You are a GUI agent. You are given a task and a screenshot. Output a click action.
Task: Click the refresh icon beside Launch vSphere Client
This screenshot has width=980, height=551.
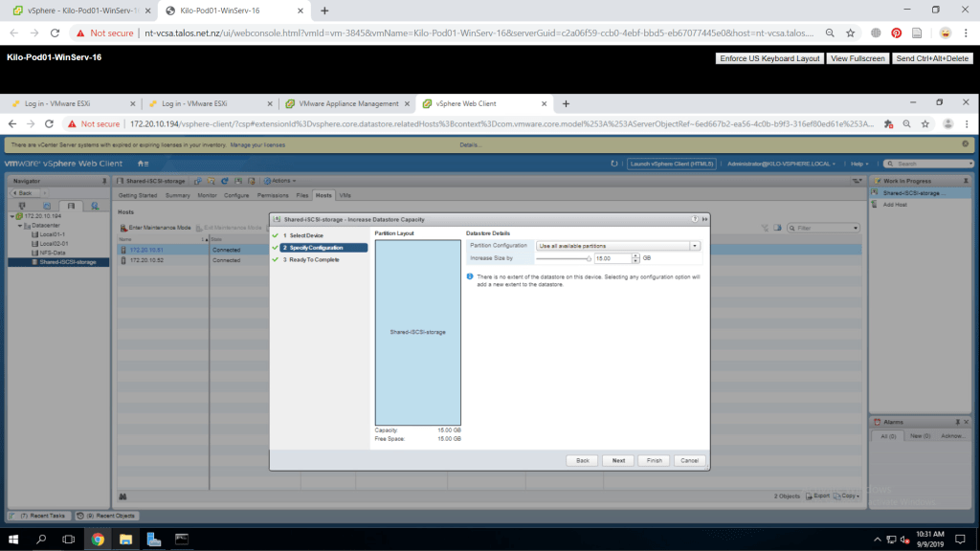pos(614,164)
